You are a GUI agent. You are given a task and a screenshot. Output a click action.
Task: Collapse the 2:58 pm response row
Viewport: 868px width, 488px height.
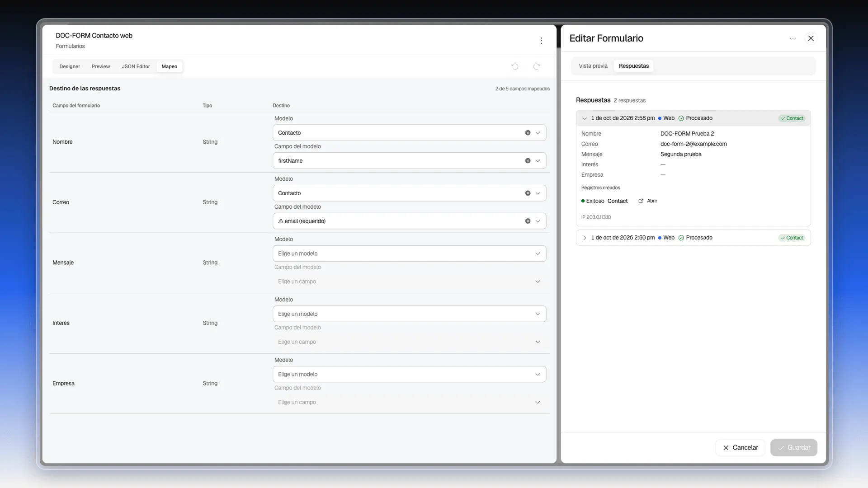click(x=585, y=118)
